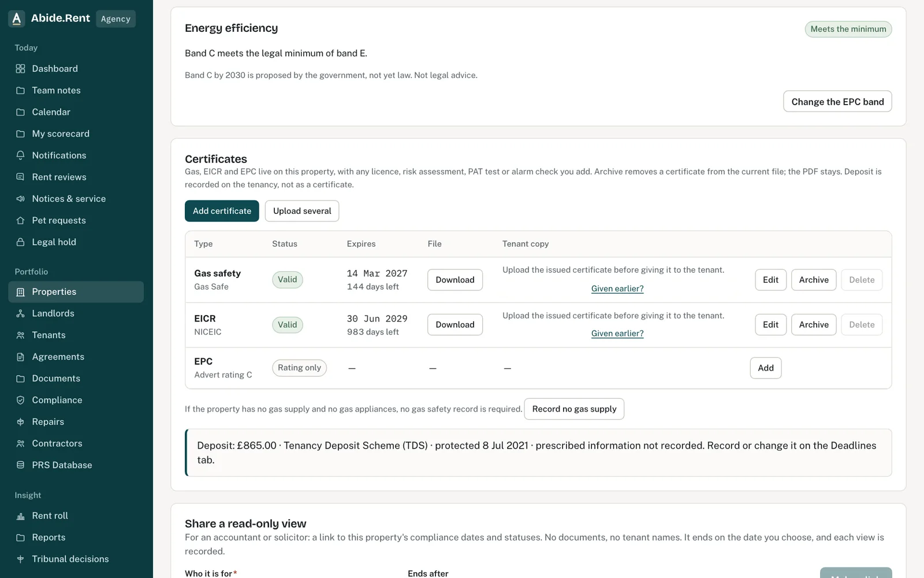Archive the Gas safety certificate
The height and width of the screenshot is (578, 924).
pyautogui.click(x=814, y=280)
